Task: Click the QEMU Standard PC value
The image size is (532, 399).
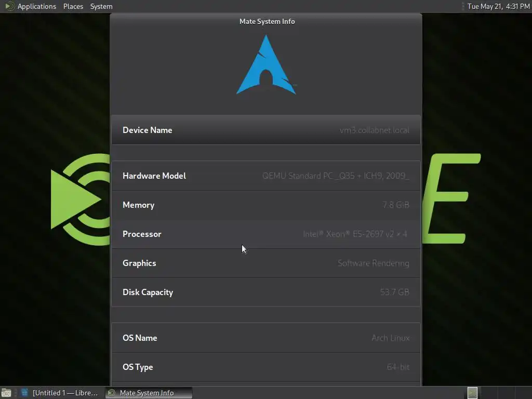Action: pos(336,176)
